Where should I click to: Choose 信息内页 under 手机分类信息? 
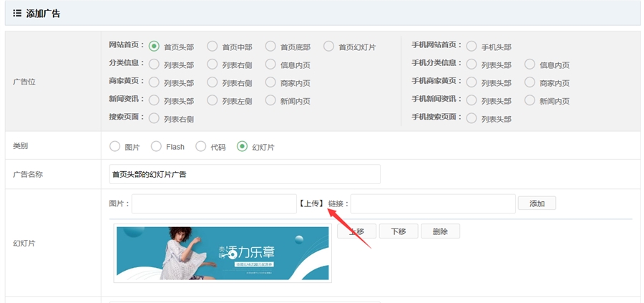click(530, 64)
